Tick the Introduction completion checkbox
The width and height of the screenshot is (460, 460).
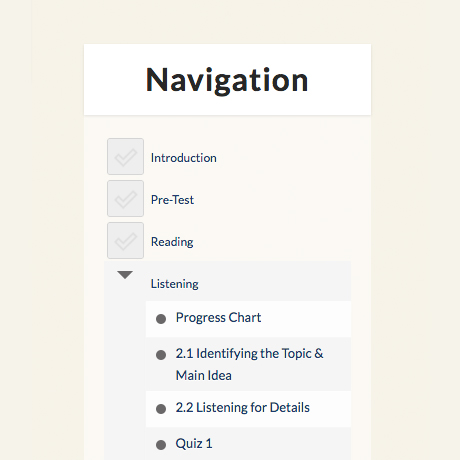pyautogui.click(x=125, y=156)
